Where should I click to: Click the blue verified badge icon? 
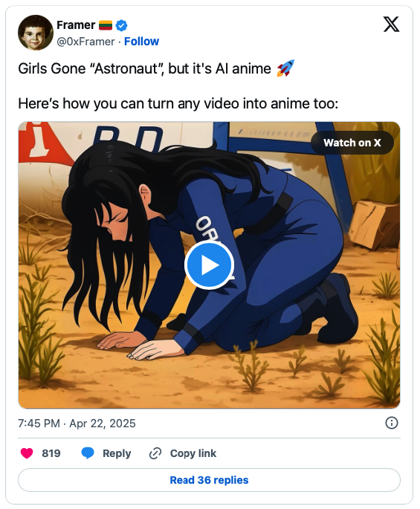tap(121, 25)
